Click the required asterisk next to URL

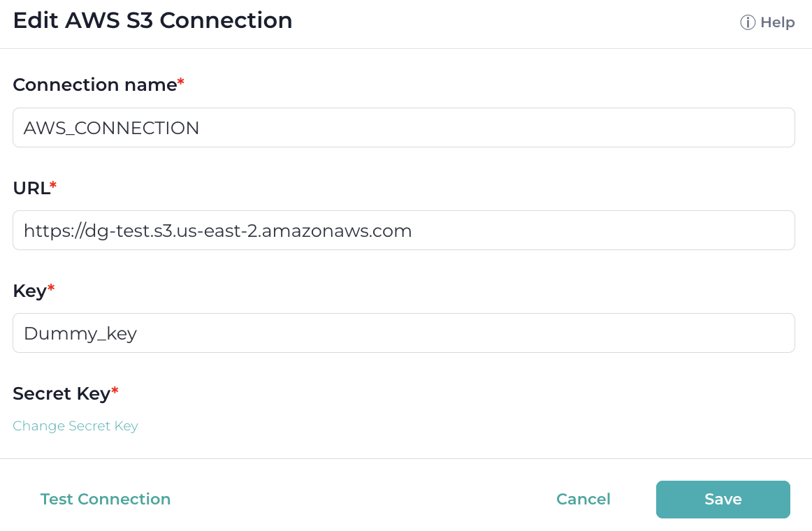53,185
